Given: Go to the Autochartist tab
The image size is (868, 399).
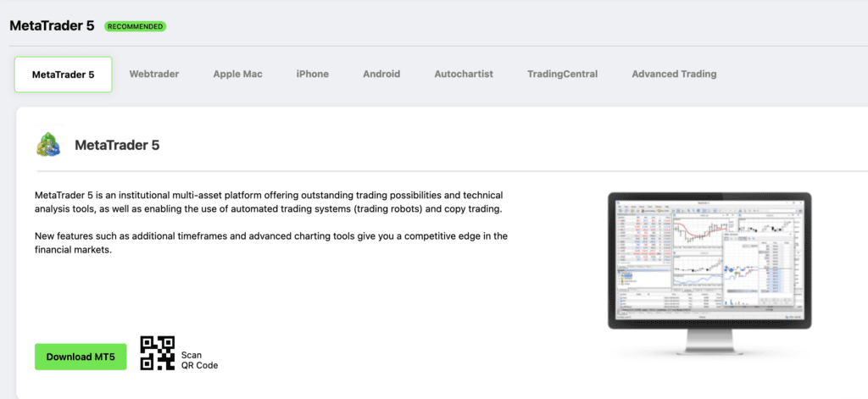Looking at the screenshot, I should point(464,74).
